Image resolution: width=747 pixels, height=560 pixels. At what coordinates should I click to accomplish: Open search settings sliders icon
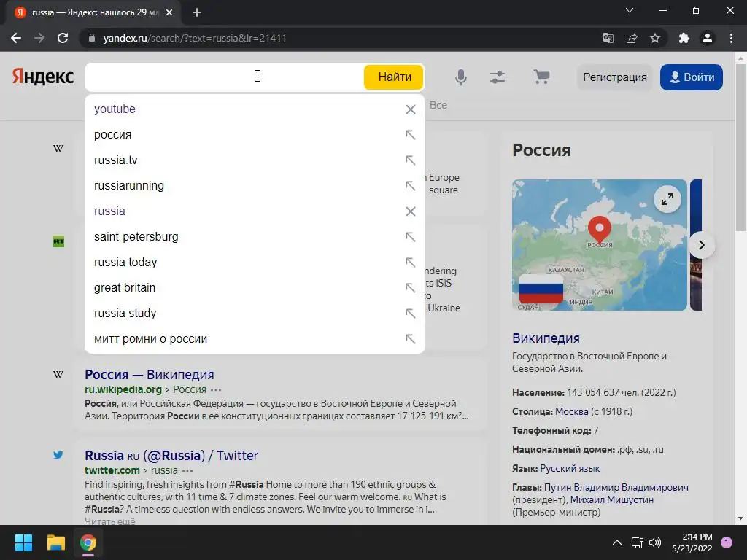click(498, 77)
